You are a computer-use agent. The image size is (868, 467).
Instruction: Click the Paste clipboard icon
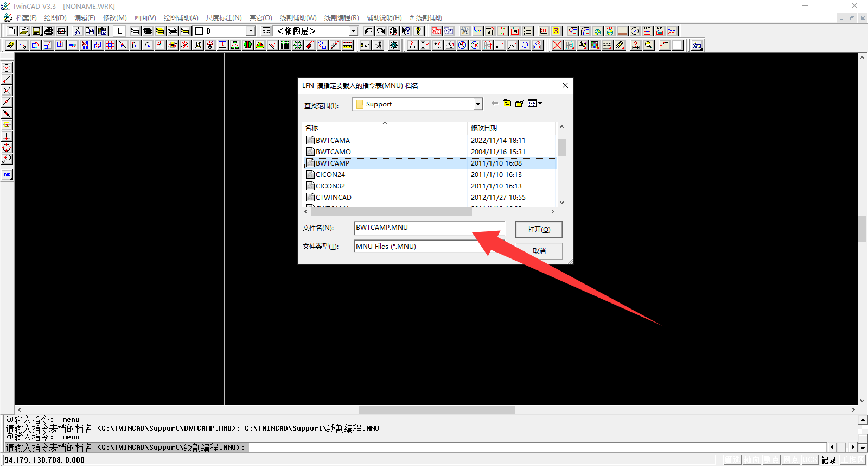pyautogui.click(x=102, y=31)
